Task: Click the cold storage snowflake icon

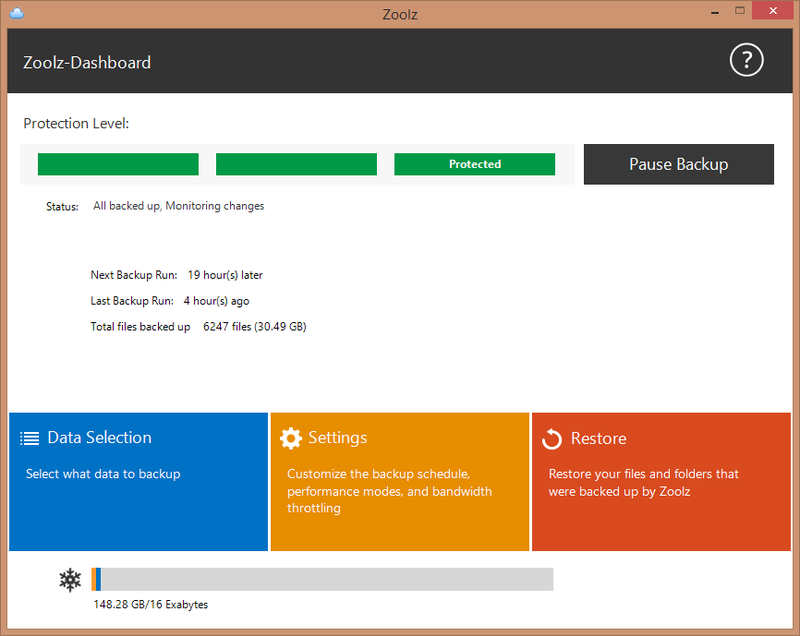Action: point(70,580)
